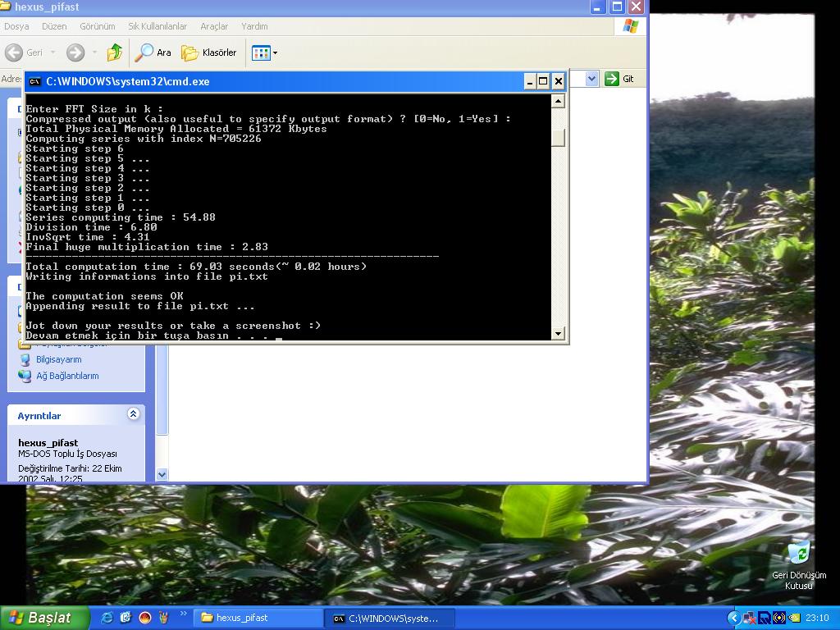The width and height of the screenshot is (840, 630).
Task: Minimize the cmd.exe window
Action: click(529, 81)
